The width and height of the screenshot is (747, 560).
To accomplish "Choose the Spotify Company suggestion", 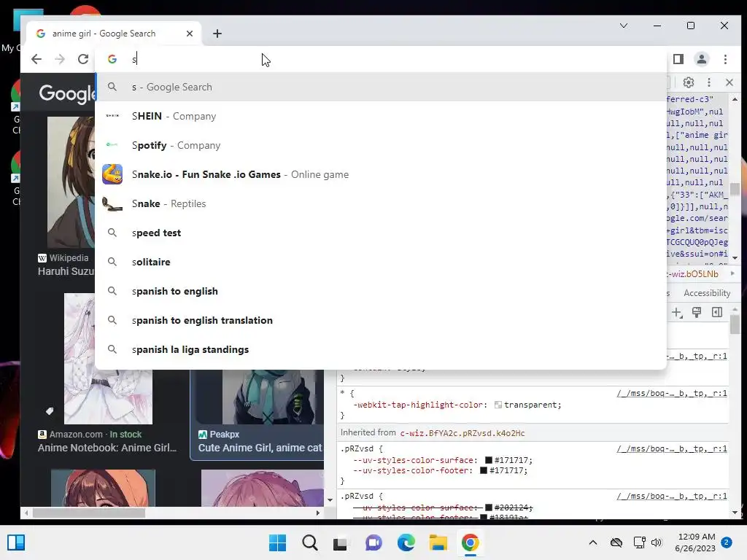I will pos(381,145).
